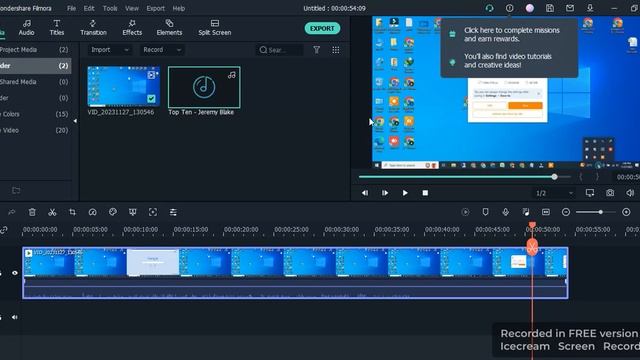Zoom out the timeline with minus icon
Viewport: 640px width, 360px height.
tap(566, 212)
